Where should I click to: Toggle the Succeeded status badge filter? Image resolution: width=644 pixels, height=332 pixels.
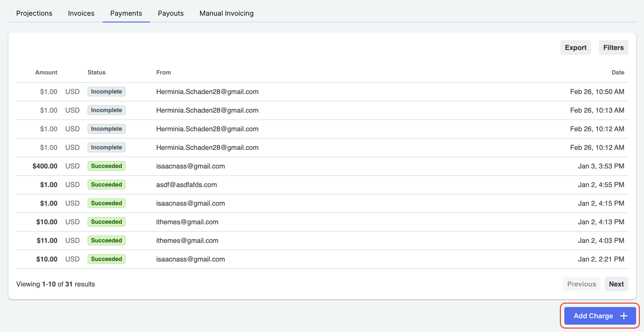(106, 166)
